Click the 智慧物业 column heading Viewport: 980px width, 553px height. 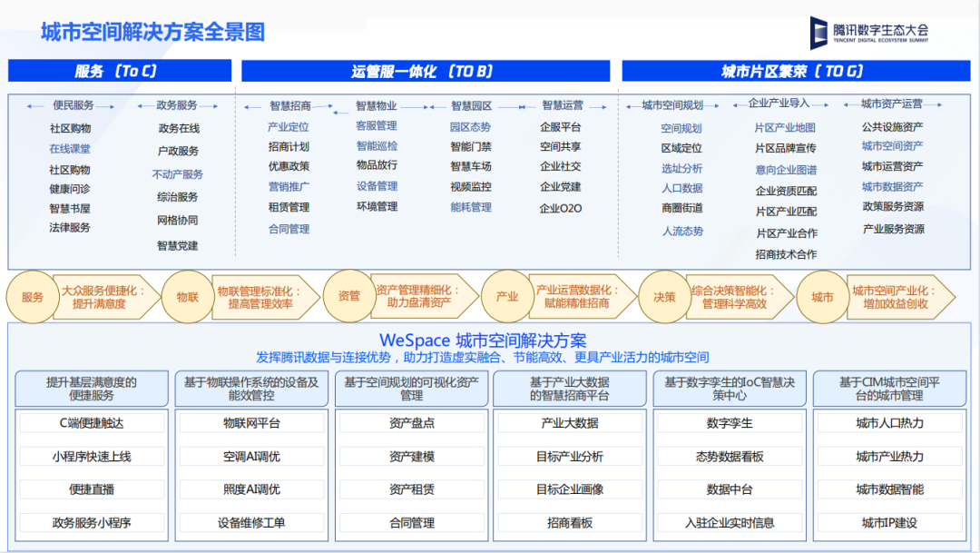point(377,105)
